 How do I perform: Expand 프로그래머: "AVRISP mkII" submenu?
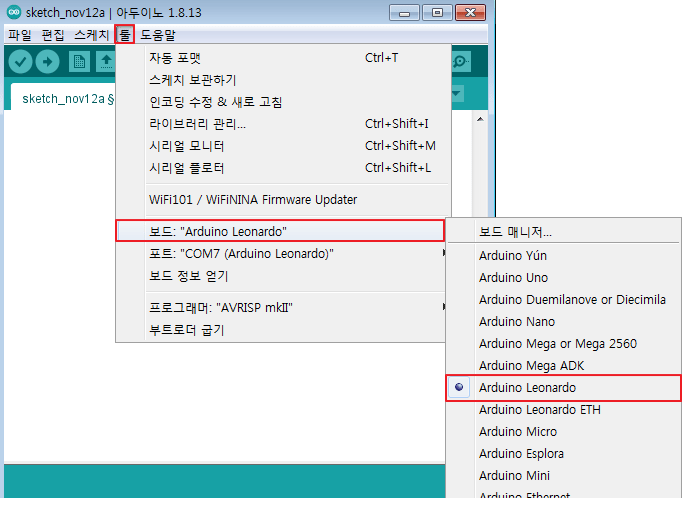(x=281, y=308)
